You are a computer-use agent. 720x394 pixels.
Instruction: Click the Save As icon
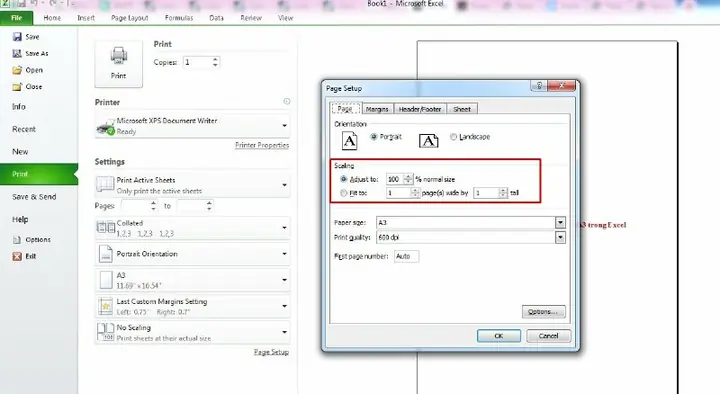[17, 53]
